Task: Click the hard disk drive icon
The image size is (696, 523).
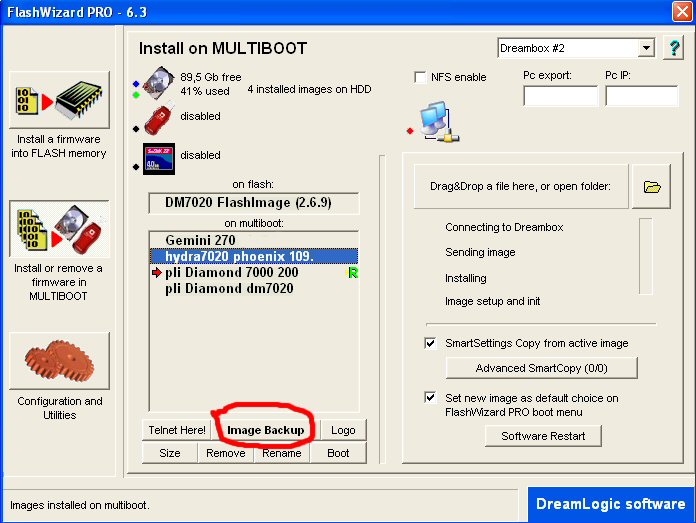Action: click(159, 83)
